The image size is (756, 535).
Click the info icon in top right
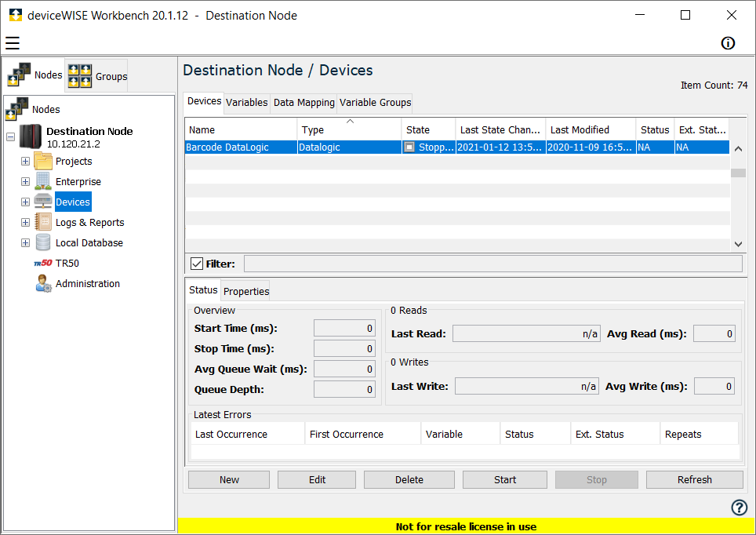(728, 43)
